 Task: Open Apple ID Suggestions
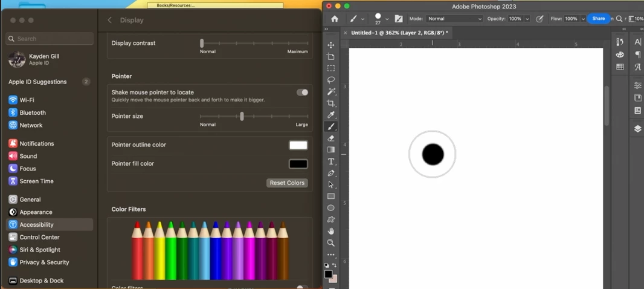point(50,82)
